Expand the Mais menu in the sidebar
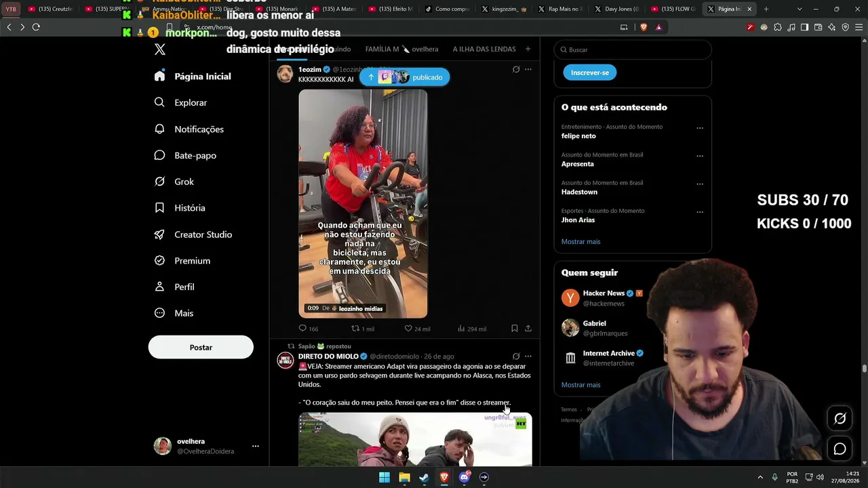The image size is (868, 488). click(x=174, y=313)
